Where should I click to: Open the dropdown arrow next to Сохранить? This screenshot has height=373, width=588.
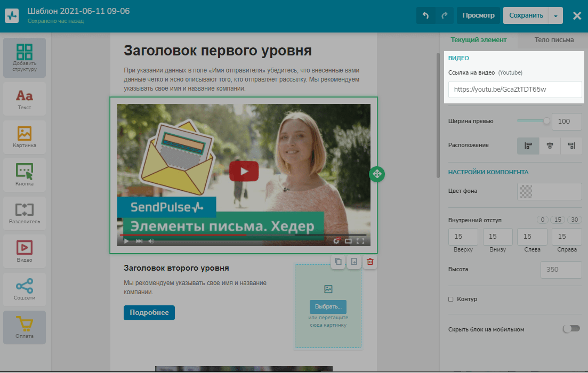tap(555, 16)
